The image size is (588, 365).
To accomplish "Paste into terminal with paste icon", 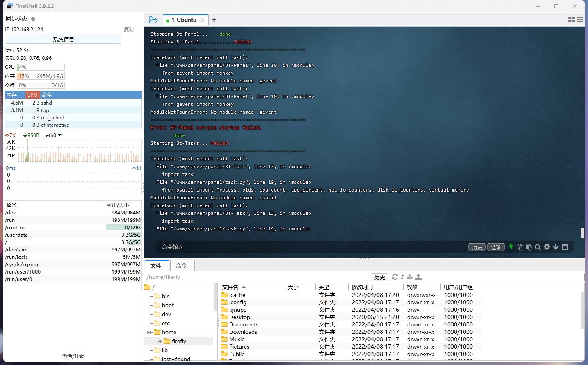I will click(529, 247).
